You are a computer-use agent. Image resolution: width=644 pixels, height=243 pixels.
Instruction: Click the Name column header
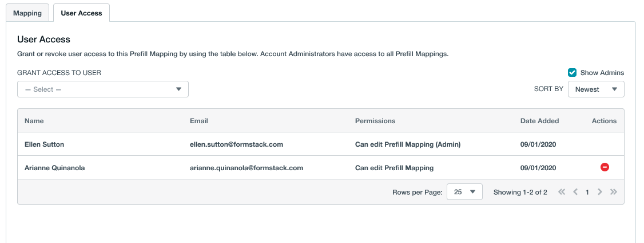click(34, 121)
